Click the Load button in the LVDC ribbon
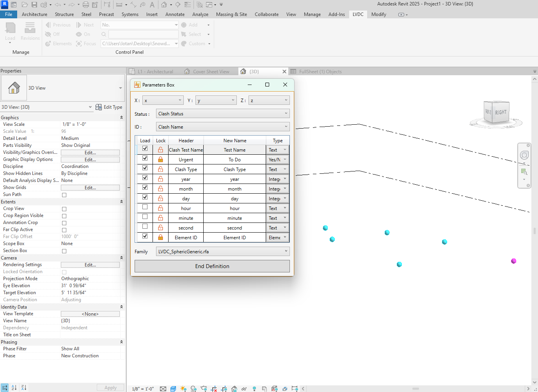The width and height of the screenshot is (538, 392). tap(10, 32)
